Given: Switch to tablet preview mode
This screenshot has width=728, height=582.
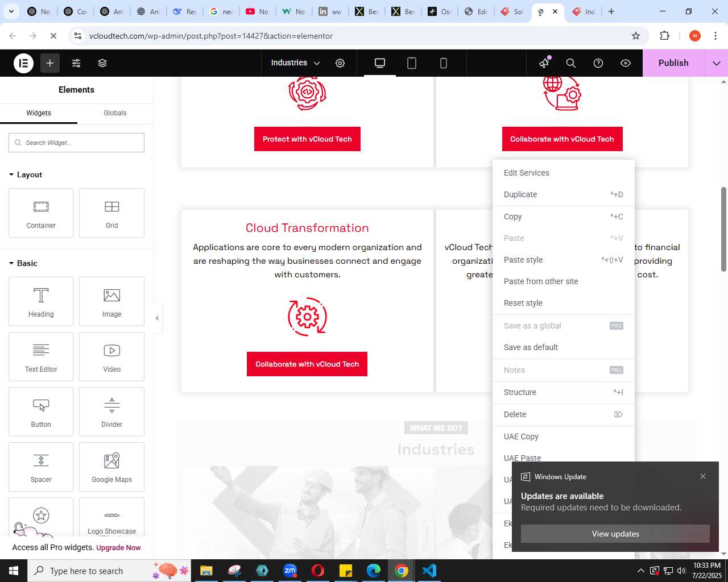Looking at the screenshot, I should (412, 63).
